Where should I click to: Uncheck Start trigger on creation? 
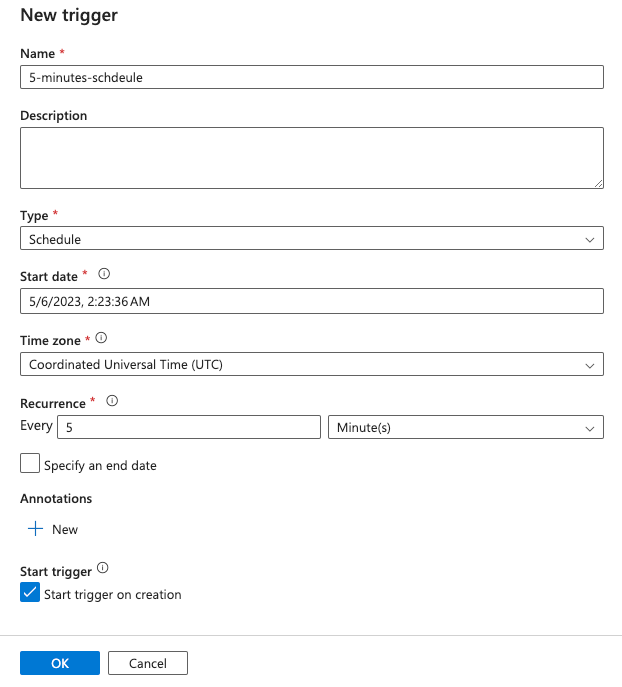pos(30,593)
